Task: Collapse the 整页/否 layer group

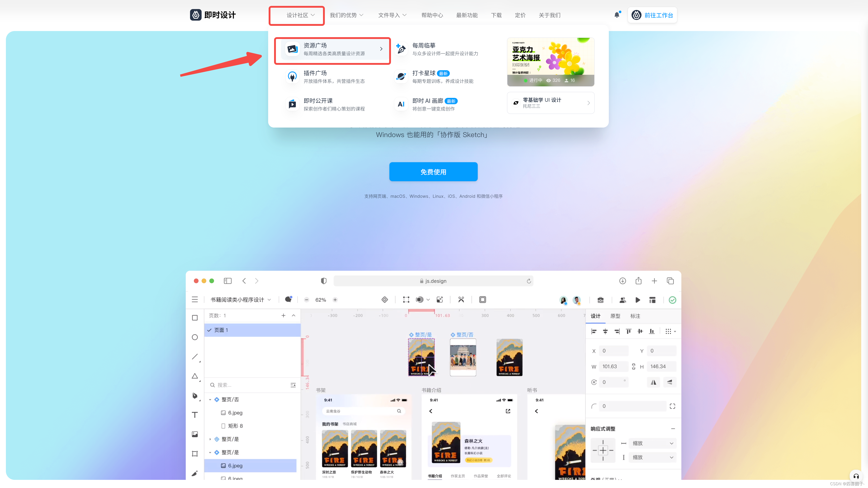Action: pos(210,400)
